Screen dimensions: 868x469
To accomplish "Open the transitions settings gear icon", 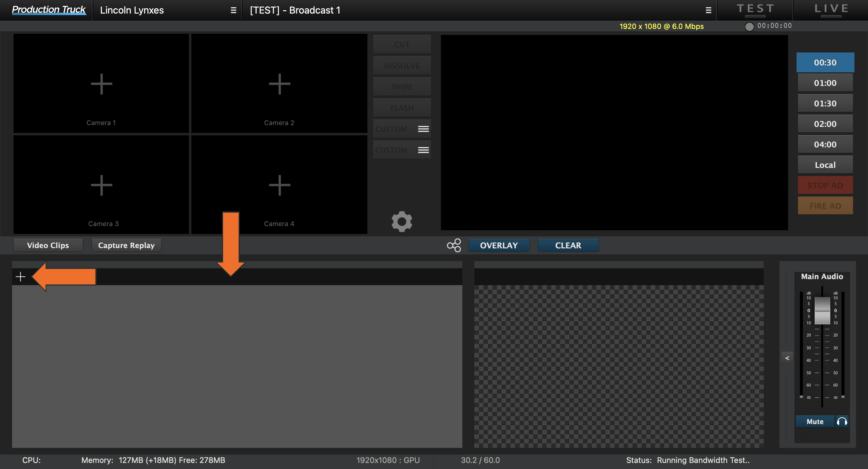I will tap(402, 221).
